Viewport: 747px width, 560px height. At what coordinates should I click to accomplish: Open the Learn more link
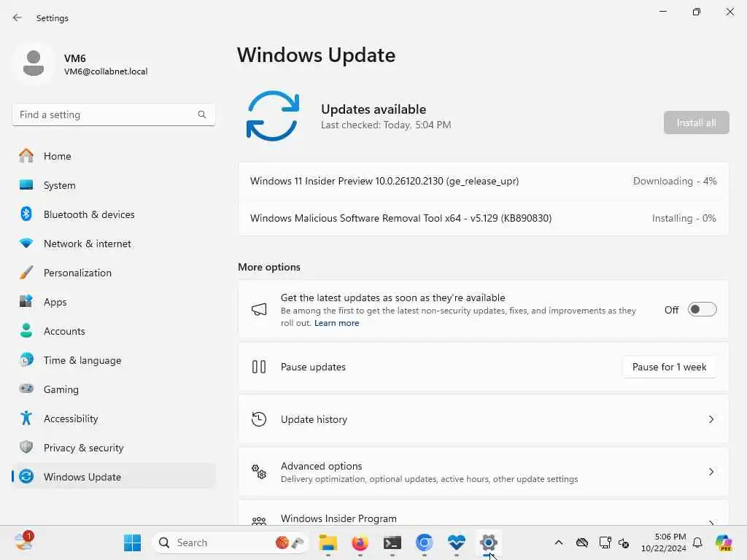tap(337, 323)
